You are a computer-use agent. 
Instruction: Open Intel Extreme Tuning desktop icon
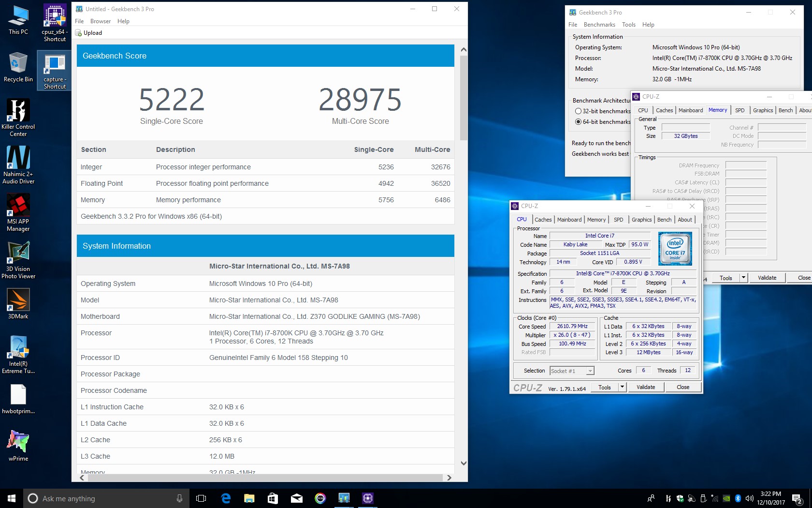click(x=18, y=355)
